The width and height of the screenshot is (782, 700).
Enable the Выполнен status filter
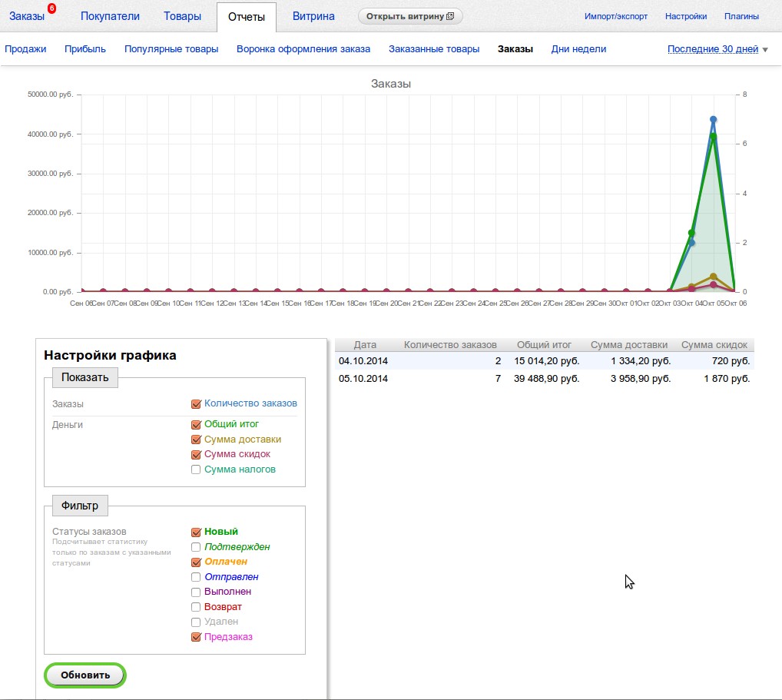coord(196,592)
